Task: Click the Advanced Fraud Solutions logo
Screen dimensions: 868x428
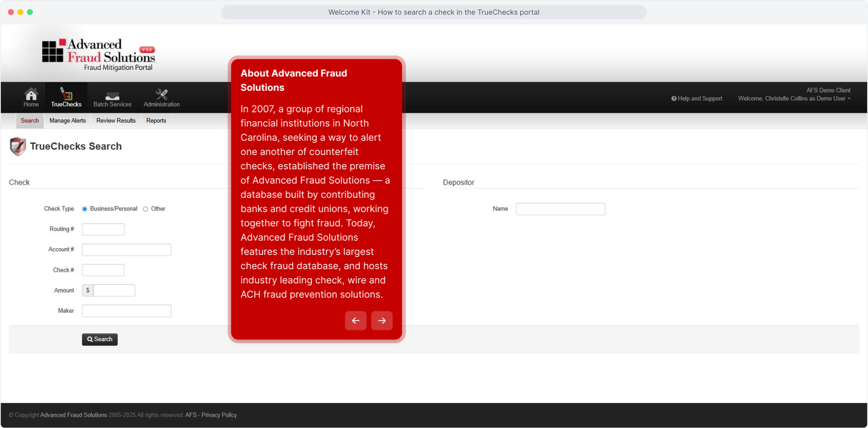Action: point(99,55)
